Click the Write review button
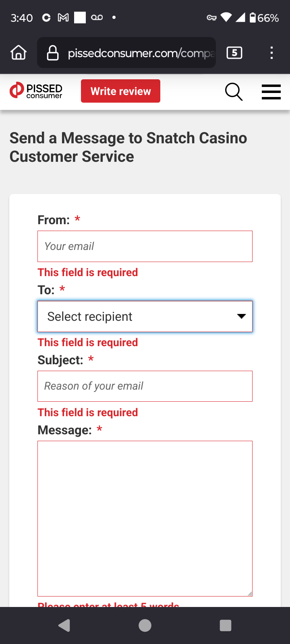 click(120, 91)
